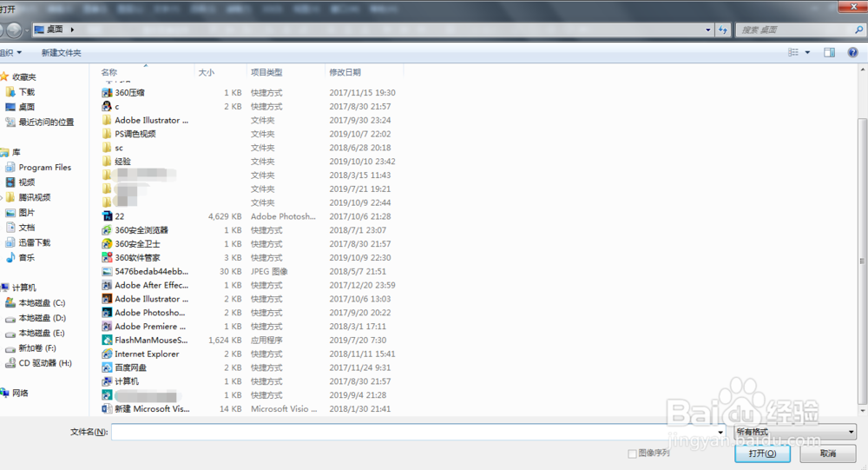Click the back navigation arrow
The width and height of the screenshot is (868, 470).
pyautogui.click(x=3, y=30)
